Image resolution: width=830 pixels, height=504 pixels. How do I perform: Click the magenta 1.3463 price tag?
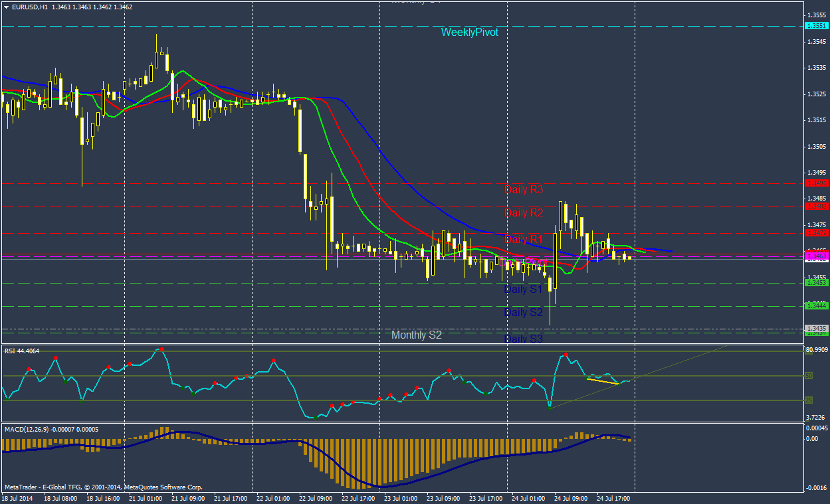click(816, 256)
